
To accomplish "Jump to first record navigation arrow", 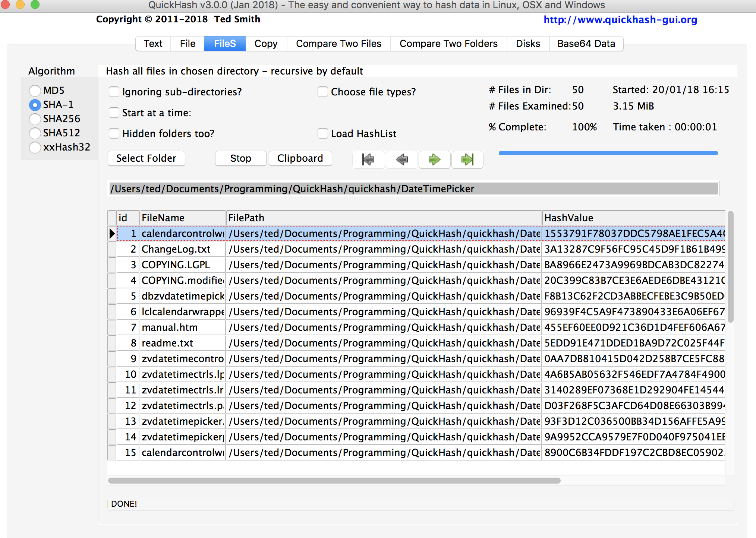I will click(x=368, y=159).
